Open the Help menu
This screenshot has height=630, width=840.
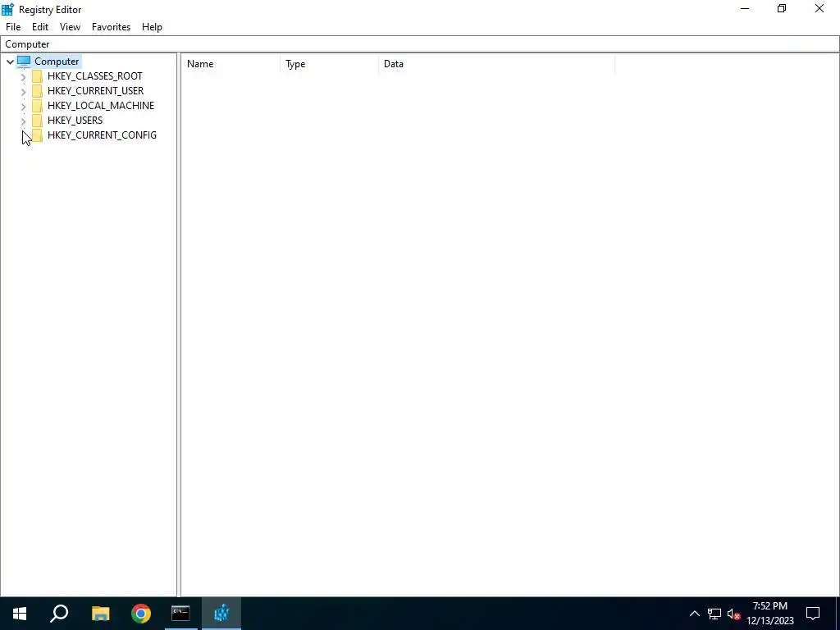coord(152,27)
